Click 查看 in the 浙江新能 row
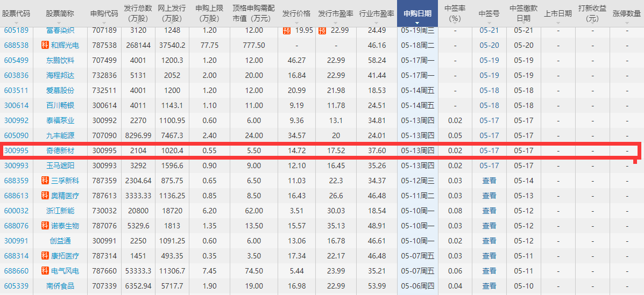Screen dimensions: 644x295 (489, 211)
